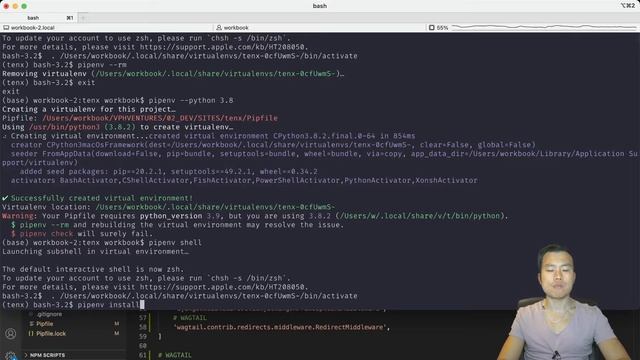The width and height of the screenshot is (640, 360).
Task: Click the red Pipfile path text
Action: tap(160, 118)
